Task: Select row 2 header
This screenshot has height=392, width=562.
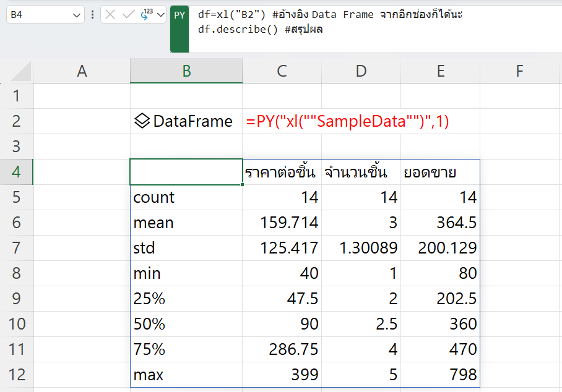Action: click(17, 121)
